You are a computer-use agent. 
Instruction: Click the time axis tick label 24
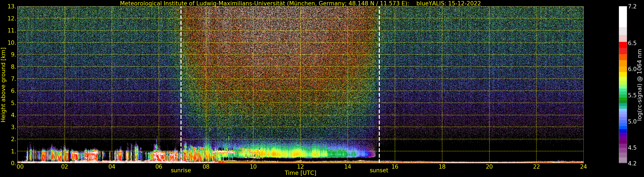tap(583, 167)
